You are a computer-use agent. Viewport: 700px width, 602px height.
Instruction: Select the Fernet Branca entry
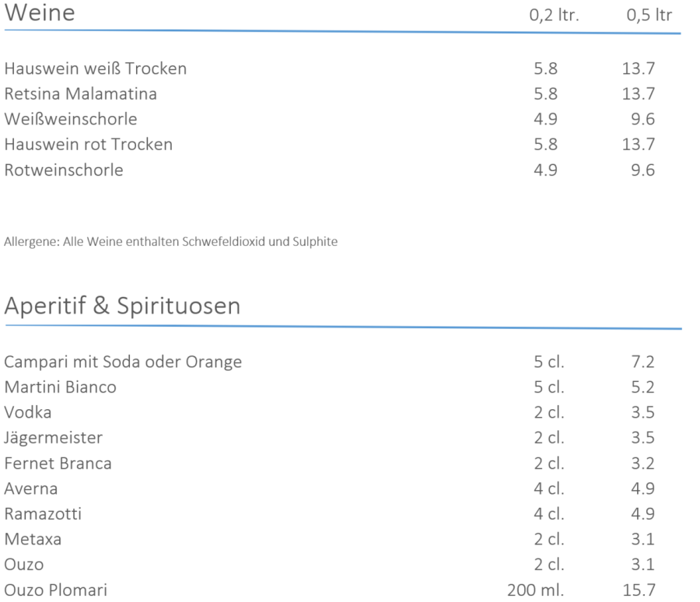click(58, 464)
